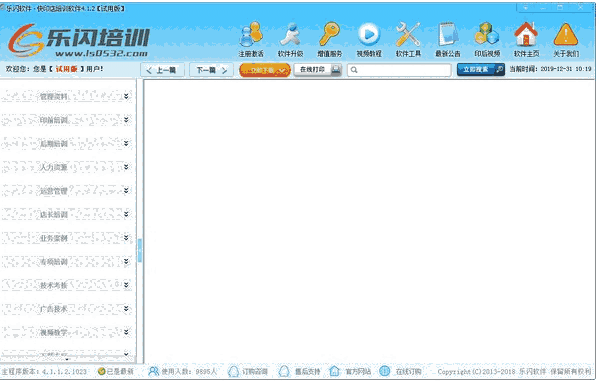The height and width of the screenshot is (381, 599).
Task: Click the 已是最新 status icon
Action: pyautogui.click(x=101, y=371)
